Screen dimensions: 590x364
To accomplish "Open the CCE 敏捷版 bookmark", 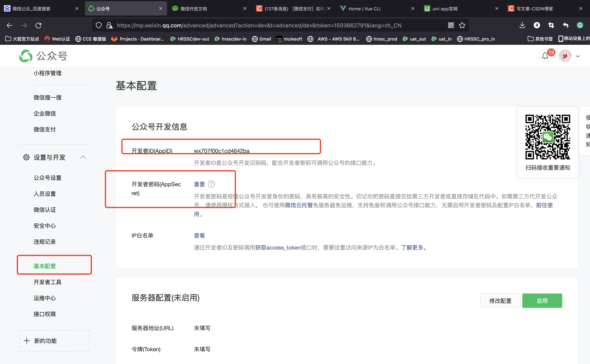I will coord(91,39).
